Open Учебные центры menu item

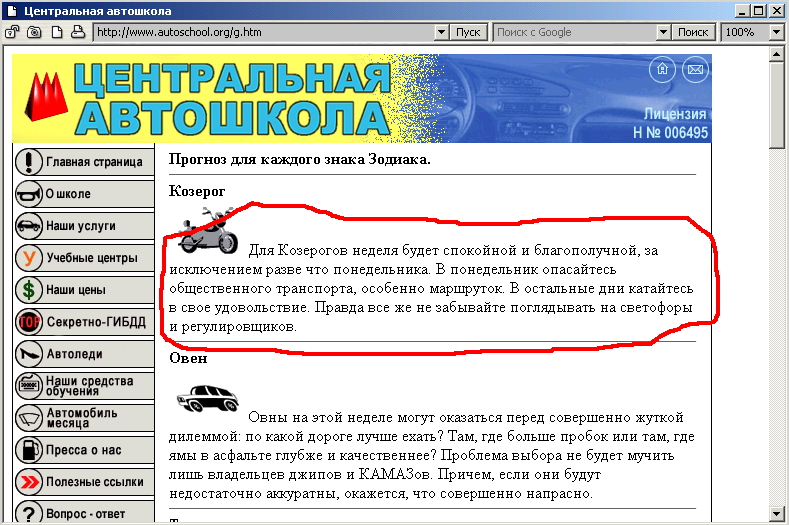[84, 258]
